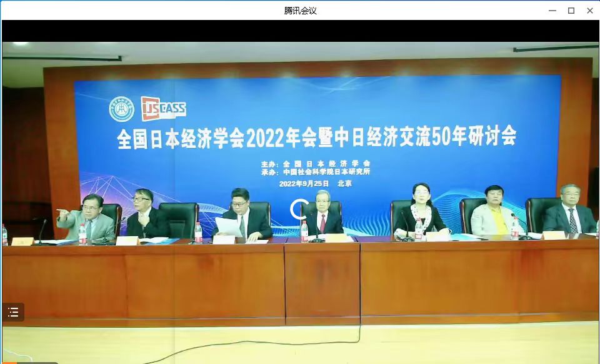Maximize the 腾讯会议 meeting window

(571, 10)
